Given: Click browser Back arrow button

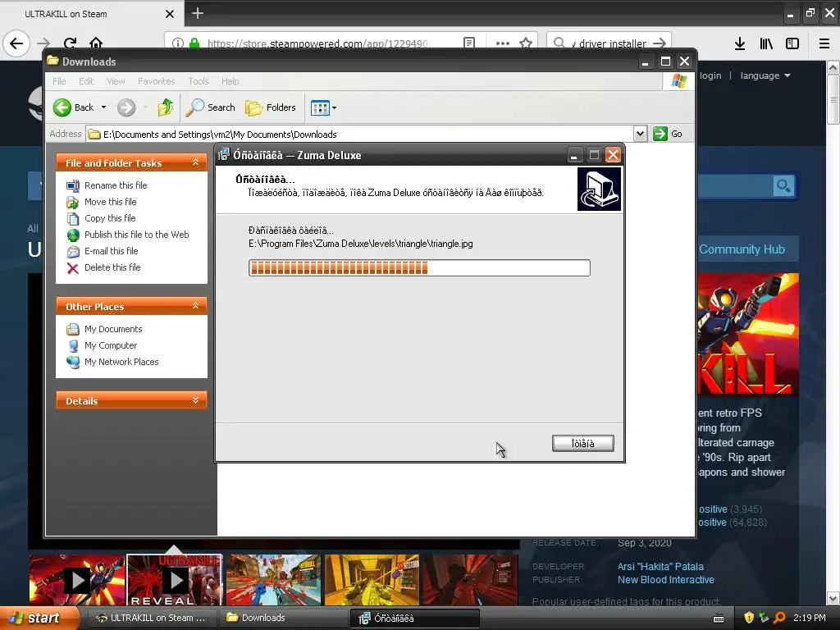Looking at the screenshot, I should (x=16, y=43).
